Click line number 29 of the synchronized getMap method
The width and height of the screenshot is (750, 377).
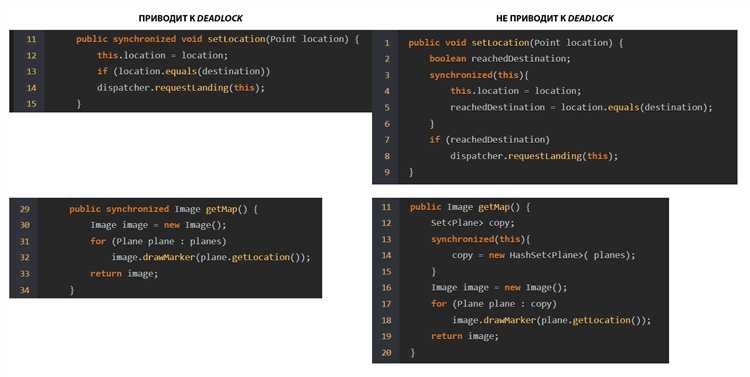25,209
